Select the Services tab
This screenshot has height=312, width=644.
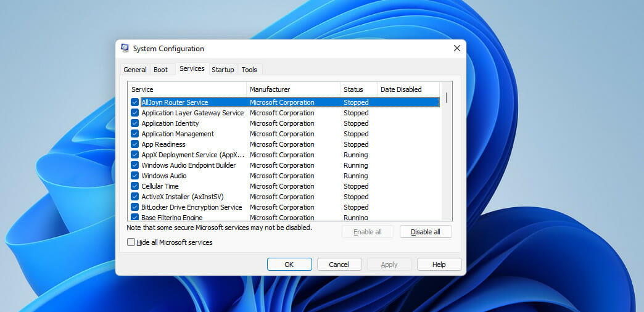coord(192,69)
